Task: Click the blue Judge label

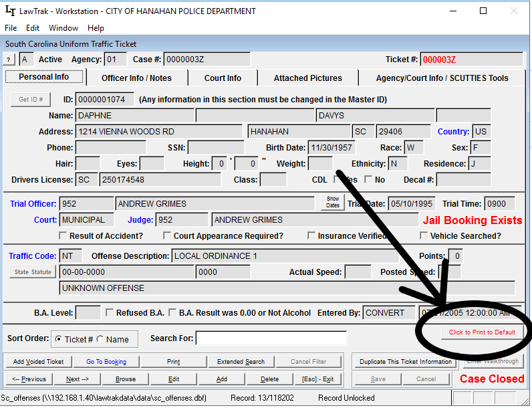Action: 140,220
